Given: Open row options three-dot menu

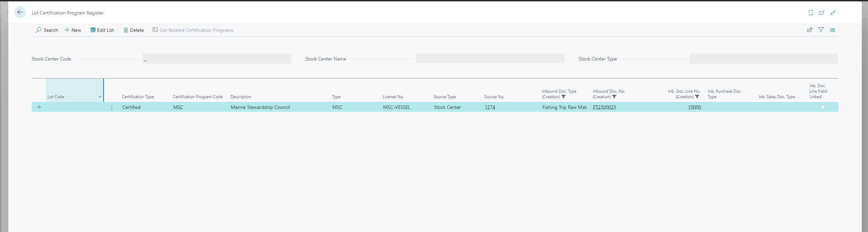Looking at the screenshot, I should [112, 108].
